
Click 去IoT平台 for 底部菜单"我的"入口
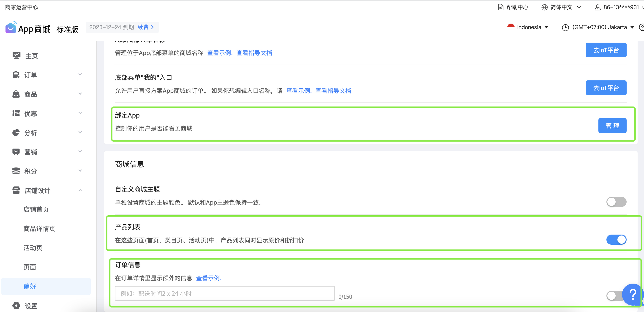point(606,88)
